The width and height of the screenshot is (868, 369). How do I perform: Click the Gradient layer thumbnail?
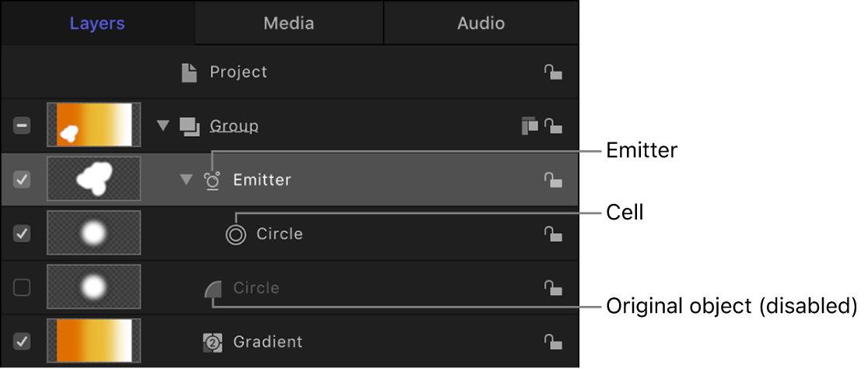[x=93, y=342]
